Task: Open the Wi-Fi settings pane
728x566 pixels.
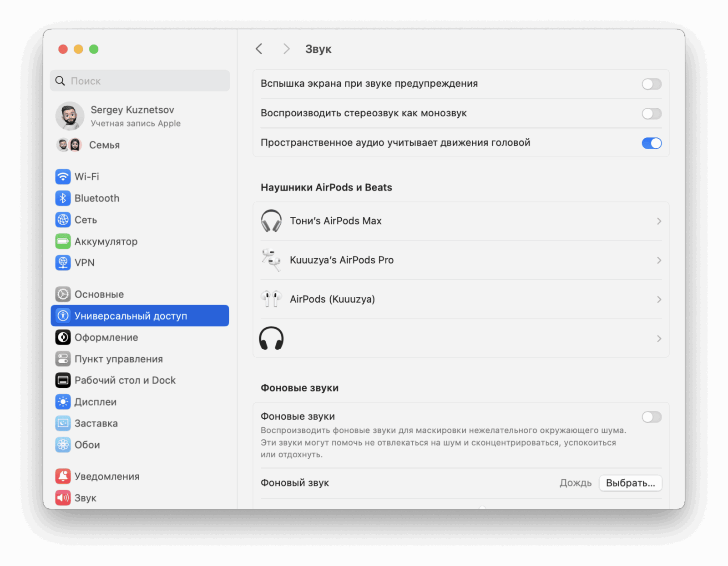Action: click(x=140, y=176)
